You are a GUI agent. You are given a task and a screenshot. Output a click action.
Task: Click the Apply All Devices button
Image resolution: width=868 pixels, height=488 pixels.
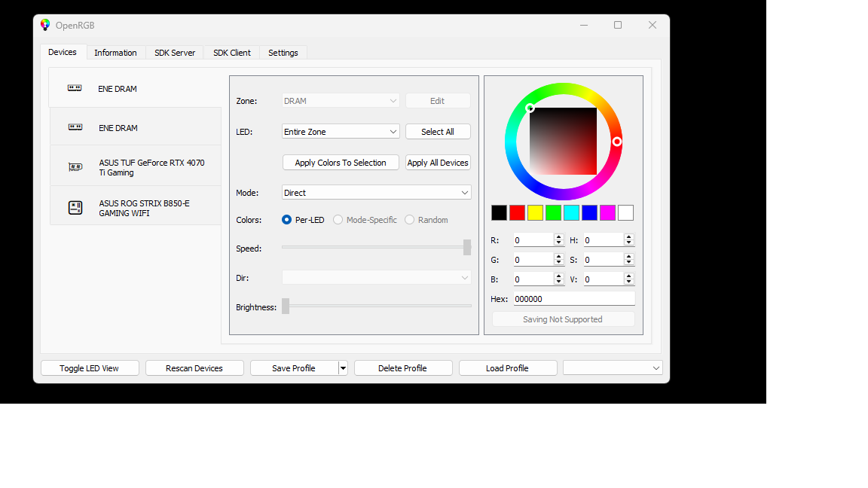(x=438, y=163)
